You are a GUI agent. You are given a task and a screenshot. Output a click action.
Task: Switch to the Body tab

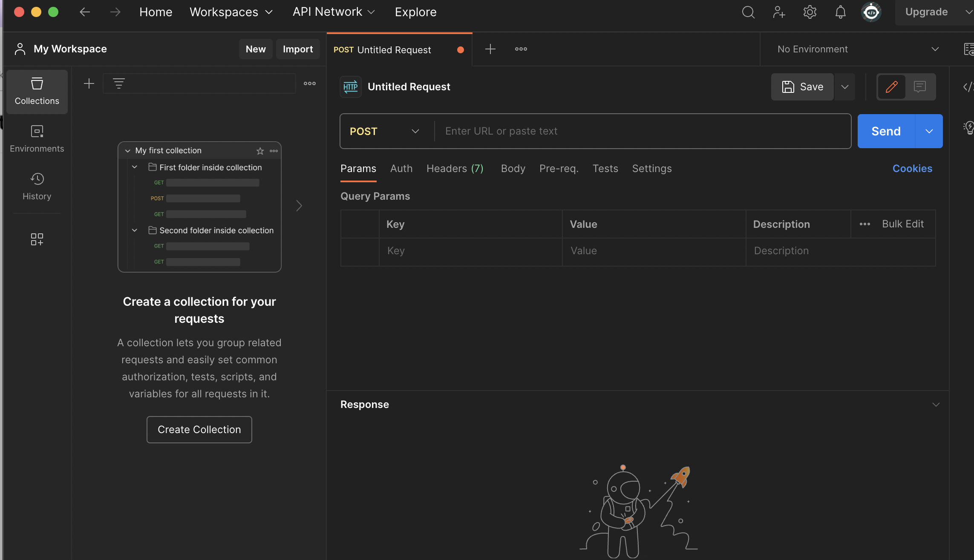pos(513,169)
